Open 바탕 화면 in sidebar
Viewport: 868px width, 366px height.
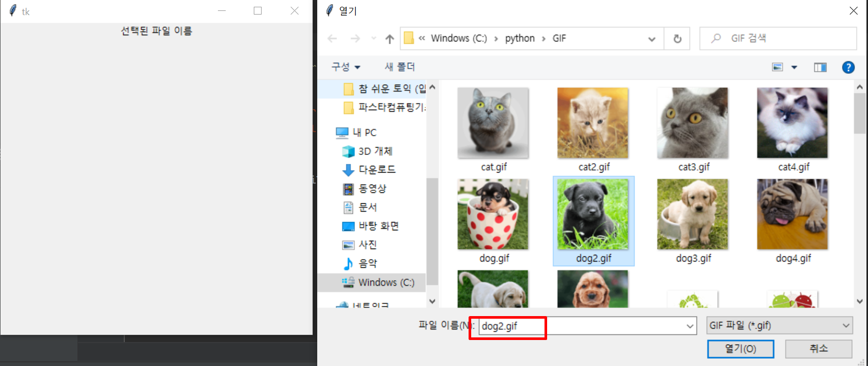coord(370,226)
